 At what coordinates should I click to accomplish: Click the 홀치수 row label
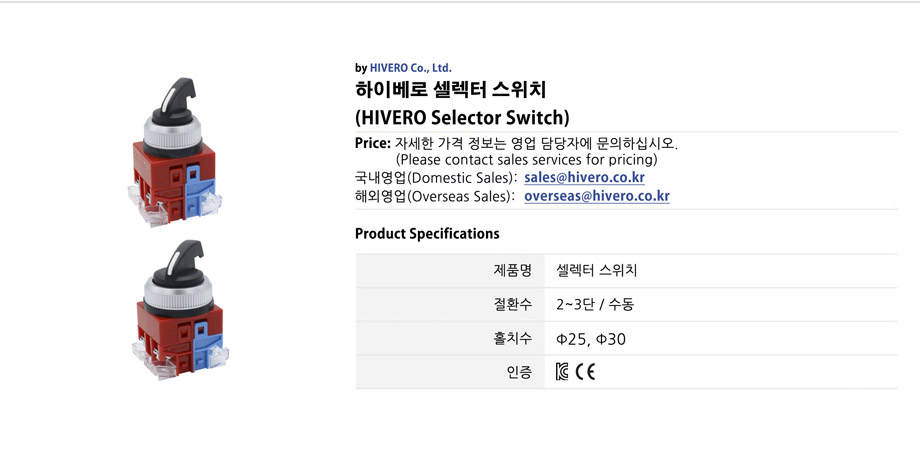point(512,338)
